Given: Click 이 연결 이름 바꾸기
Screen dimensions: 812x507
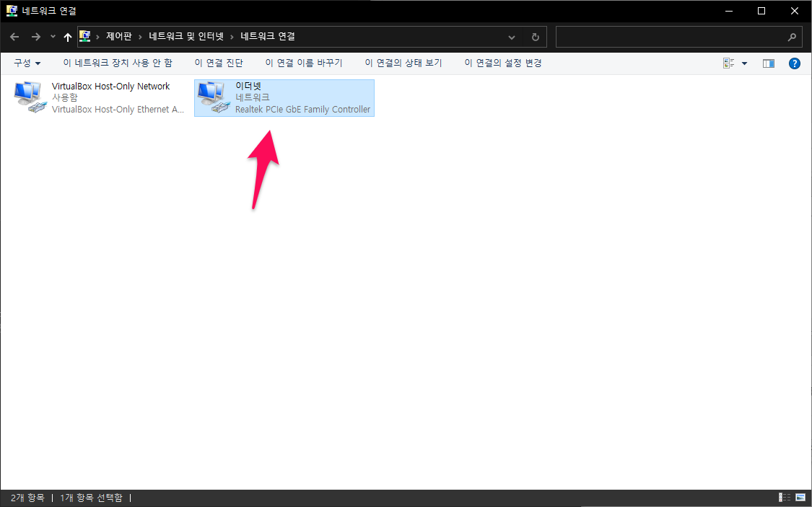Looking at the screenshot, I should click(x=304, y=63).
